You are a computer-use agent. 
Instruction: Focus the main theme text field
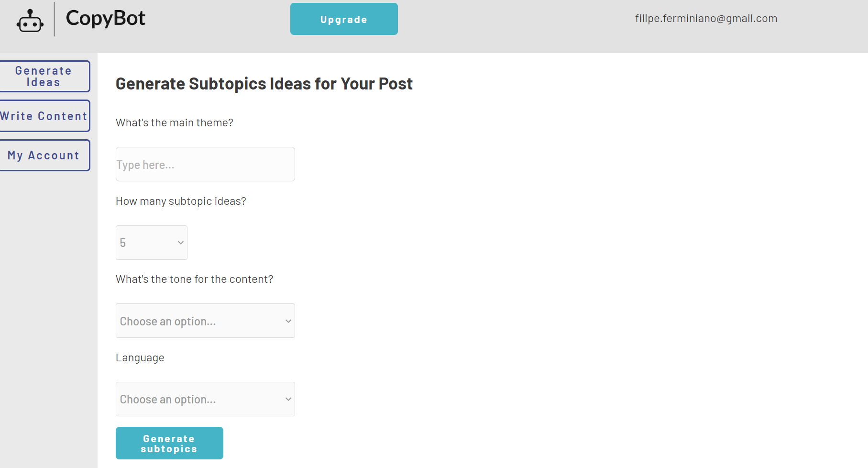(x=205, y=164)
